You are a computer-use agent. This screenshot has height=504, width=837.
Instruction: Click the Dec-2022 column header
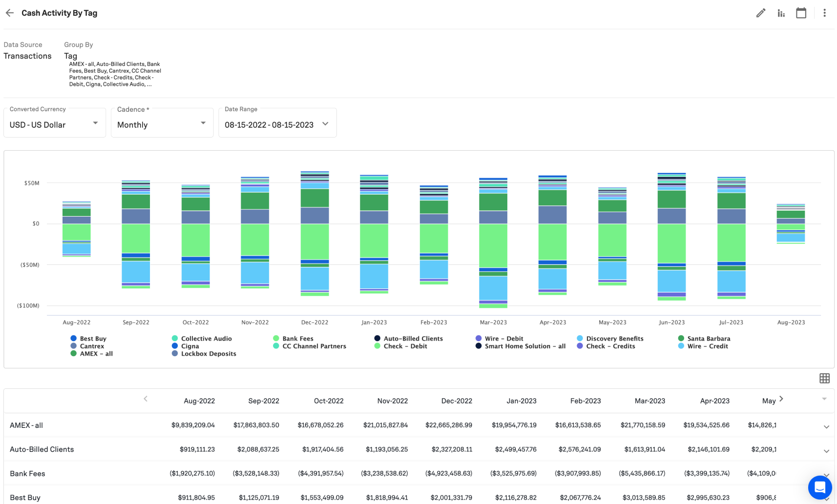click(456, 401)
